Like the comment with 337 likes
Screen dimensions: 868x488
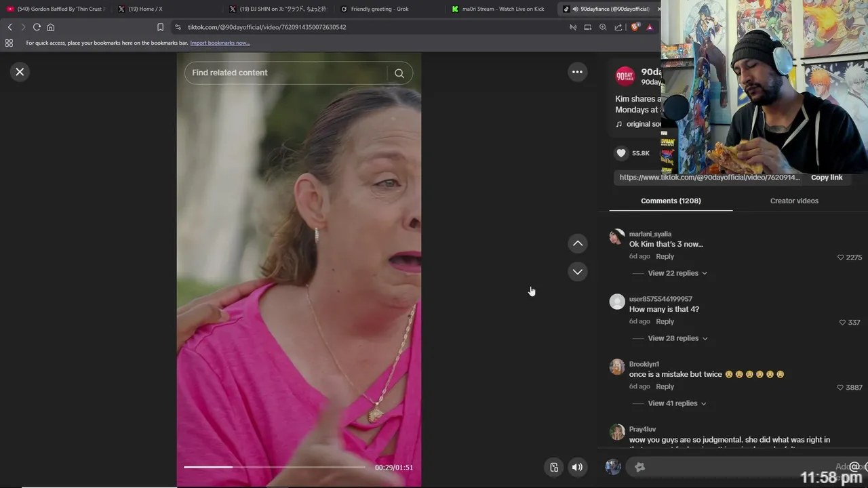[842, 323]
